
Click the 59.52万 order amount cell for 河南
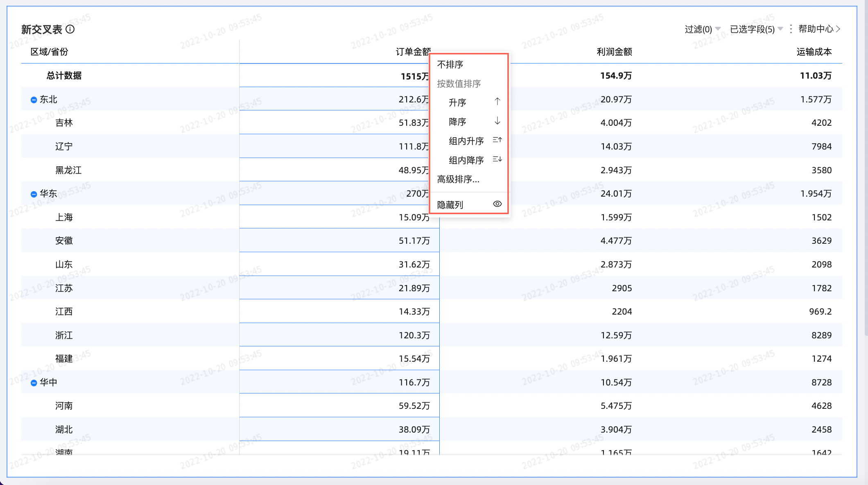click(x=414, y=406)
